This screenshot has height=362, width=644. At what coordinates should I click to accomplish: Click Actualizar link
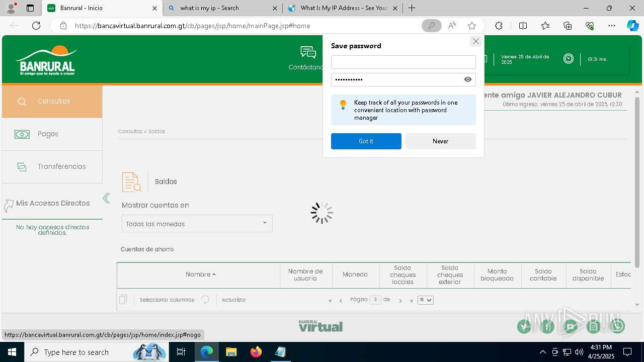pos(234,300)
